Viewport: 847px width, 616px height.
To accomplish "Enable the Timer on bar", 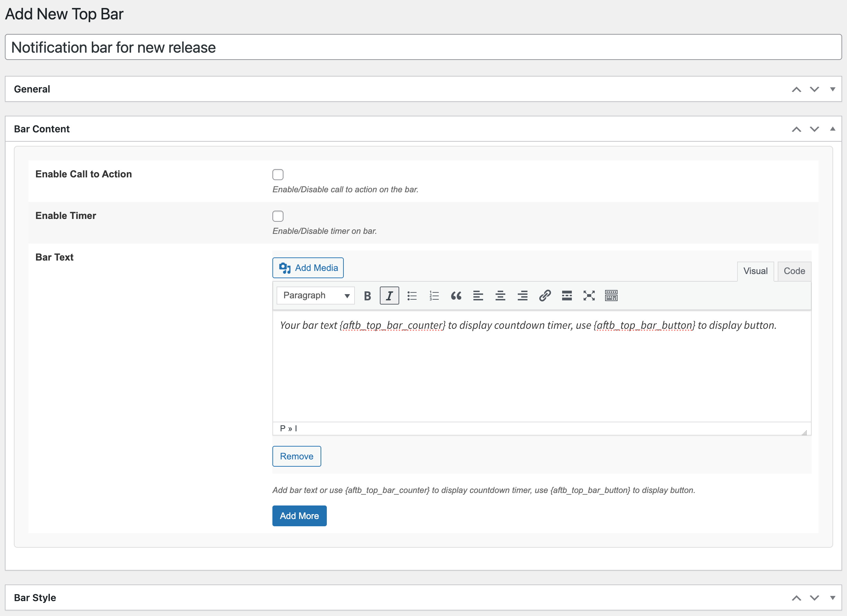I will tap(278, 216).
